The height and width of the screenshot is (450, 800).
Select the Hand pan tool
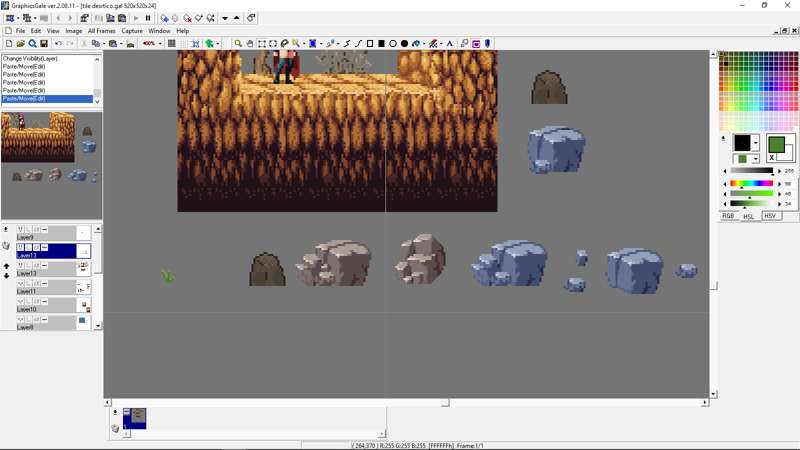tap(250, 44)
